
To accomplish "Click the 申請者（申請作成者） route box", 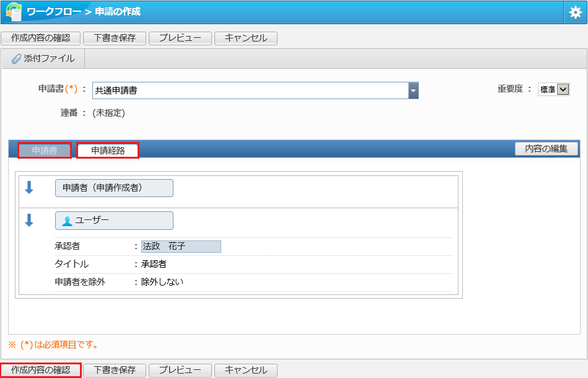I will (115, 188).
